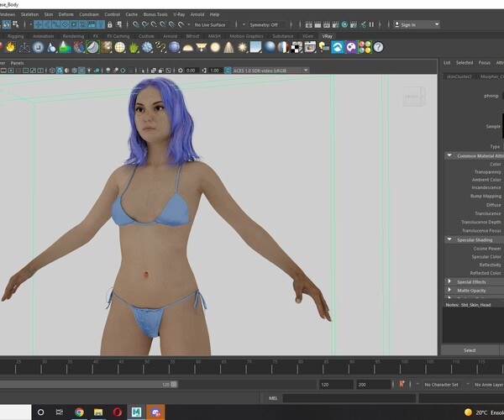The height and width of the screenshot is (420, 504).
Task: Click the blue glossy sphere shelf icon
Action: pyautogui.click(x=270, y=48)
